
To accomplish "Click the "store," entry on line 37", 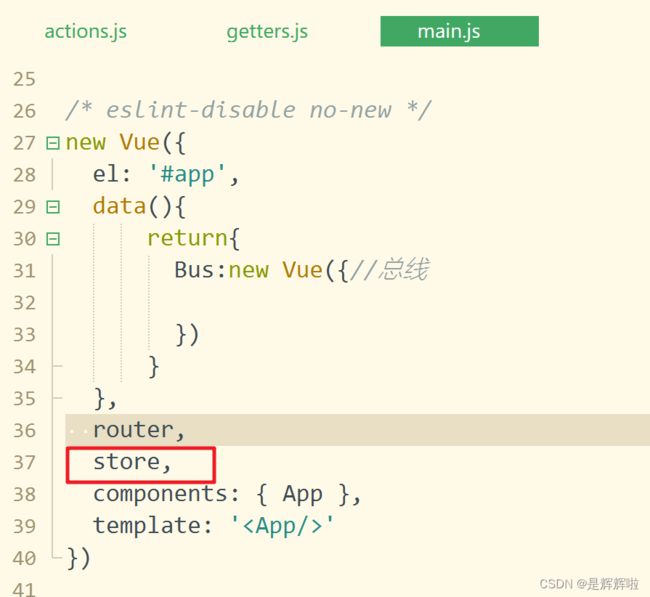I will coord(132,462).
